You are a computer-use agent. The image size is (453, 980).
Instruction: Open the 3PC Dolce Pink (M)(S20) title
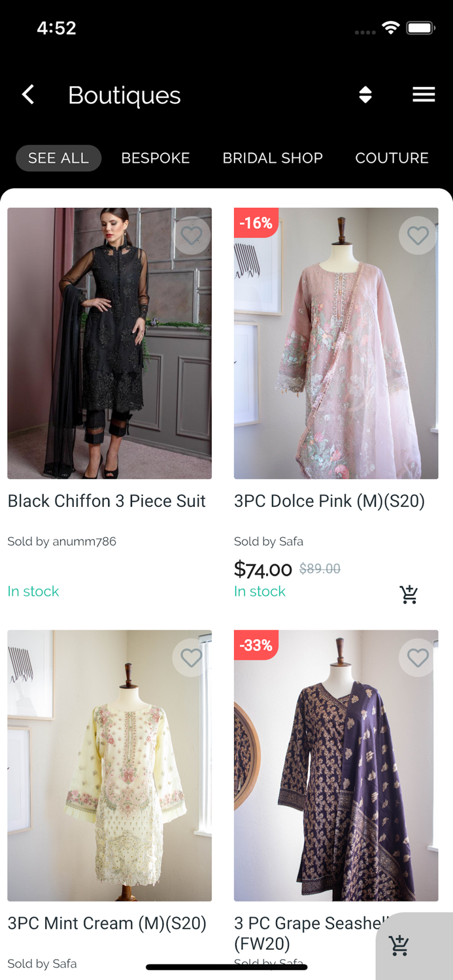329,501
